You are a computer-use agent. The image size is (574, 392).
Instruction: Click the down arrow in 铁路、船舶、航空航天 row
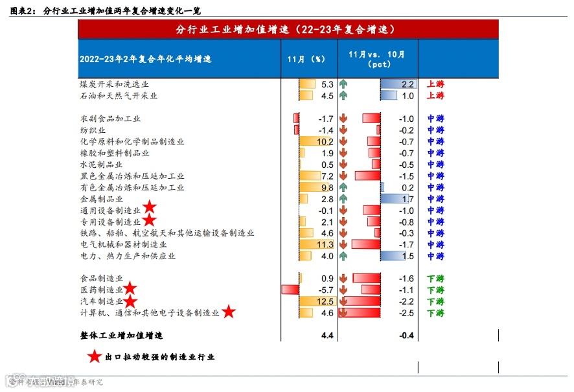(x=343, y=233)
